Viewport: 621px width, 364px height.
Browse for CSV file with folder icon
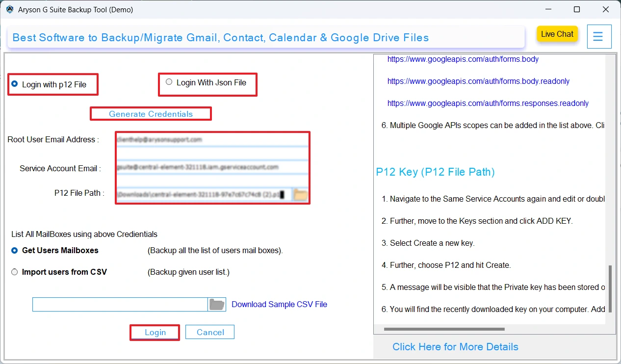(x=217, y=304)
